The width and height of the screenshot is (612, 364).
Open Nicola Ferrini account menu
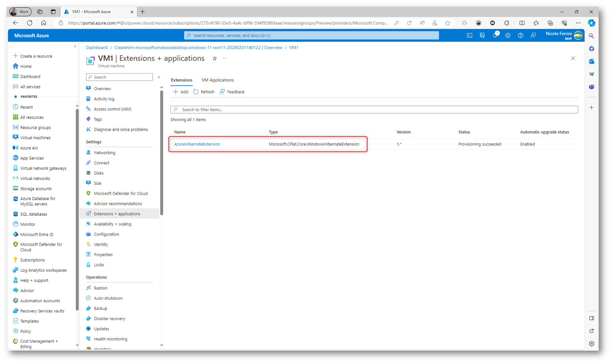tap(564, 35)
